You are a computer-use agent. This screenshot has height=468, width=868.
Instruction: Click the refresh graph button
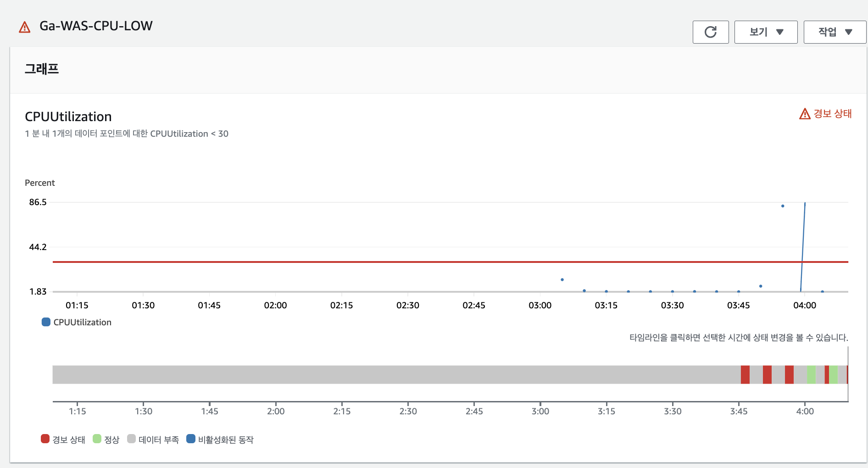[711, 32]
